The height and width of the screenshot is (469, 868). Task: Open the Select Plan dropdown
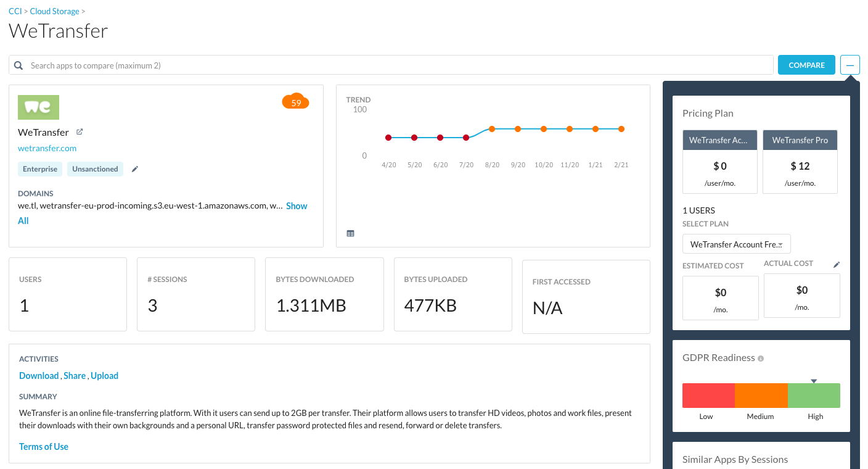tap(736, 244)
